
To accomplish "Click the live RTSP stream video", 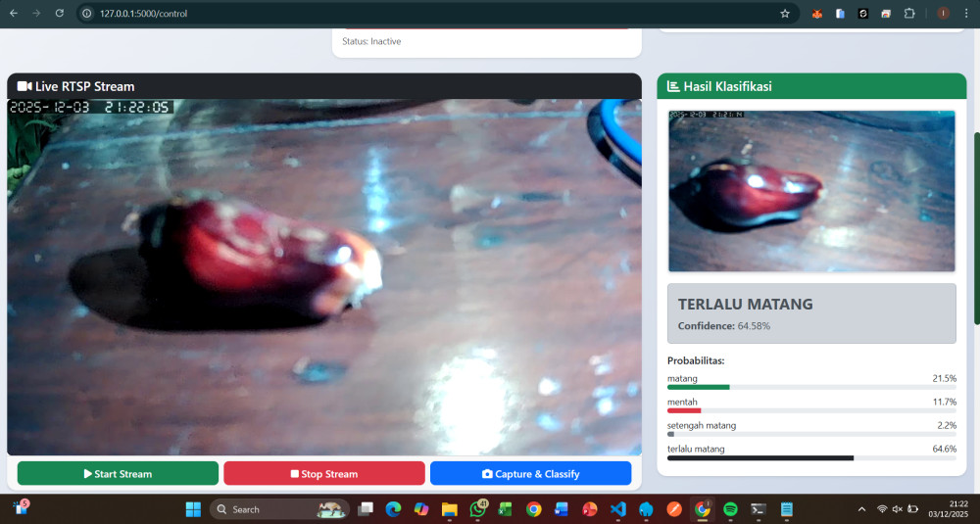I will (323, 276).
